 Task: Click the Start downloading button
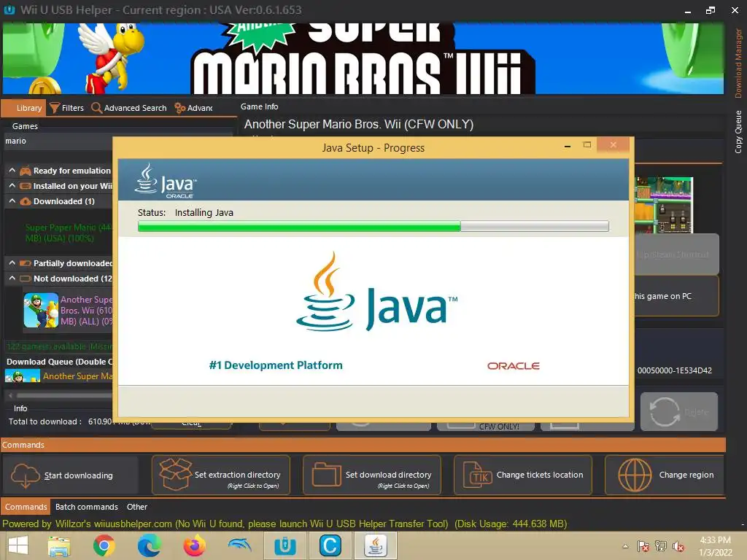point(71,475)
